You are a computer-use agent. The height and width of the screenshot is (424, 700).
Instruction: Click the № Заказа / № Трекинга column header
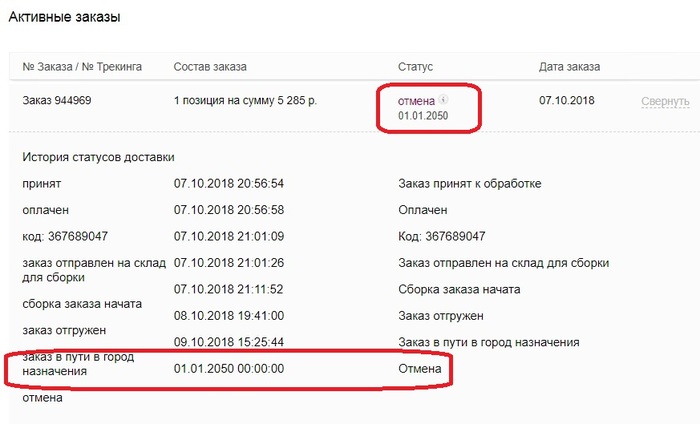(x=82, y=67)
